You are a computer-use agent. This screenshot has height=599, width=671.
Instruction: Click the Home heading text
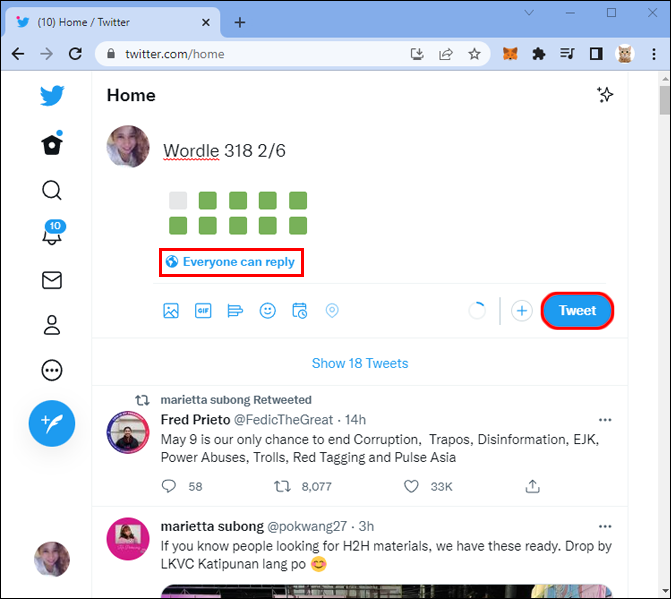pyautogui.click(x=131, y=95)
